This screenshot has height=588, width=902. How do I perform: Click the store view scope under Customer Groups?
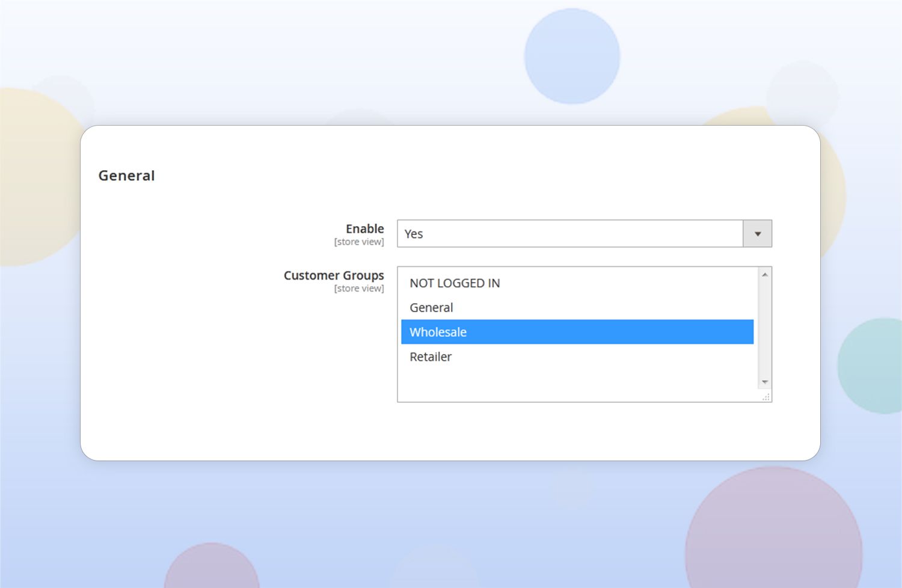click(359, 289)
